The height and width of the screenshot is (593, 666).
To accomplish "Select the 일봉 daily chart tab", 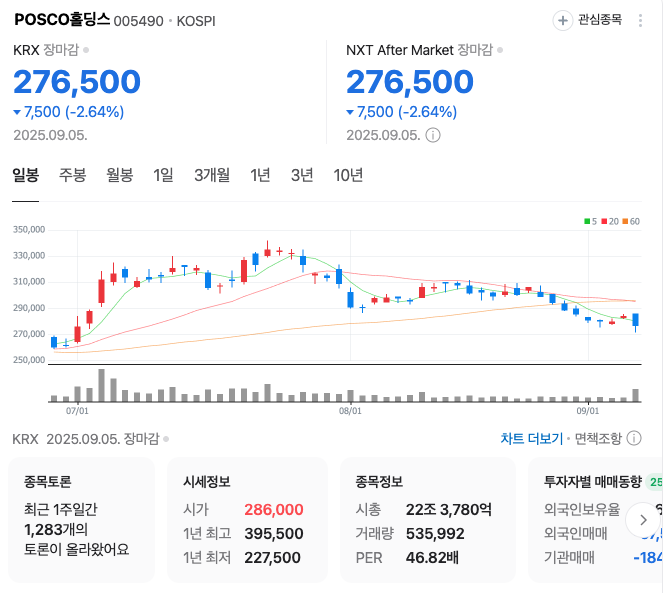I will (x=25, y=175).
